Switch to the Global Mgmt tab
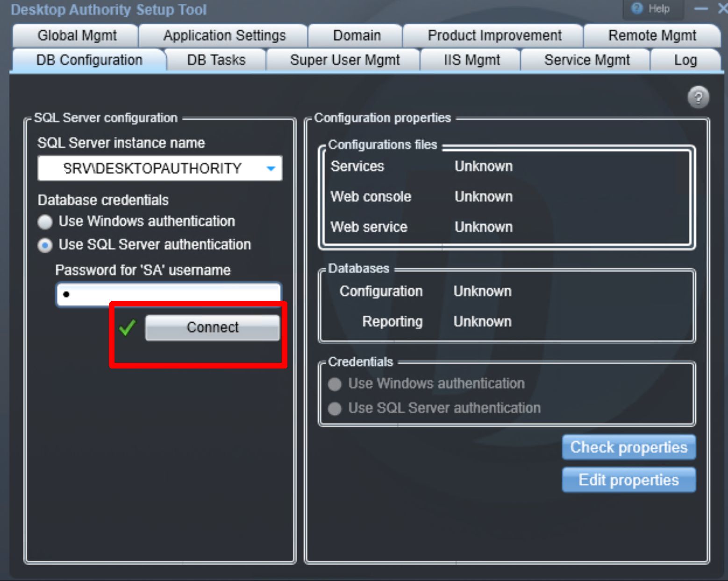728x581 pixels. (77, 35)
